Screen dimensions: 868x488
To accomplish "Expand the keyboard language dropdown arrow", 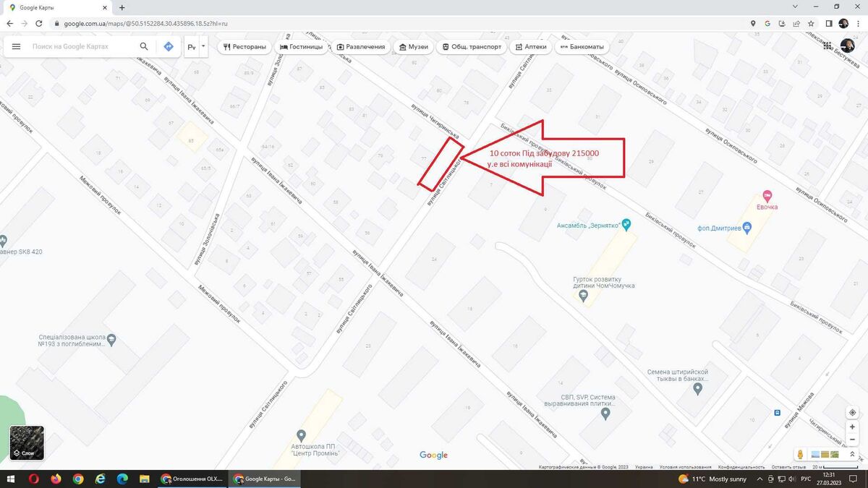I will pos(203,46).
